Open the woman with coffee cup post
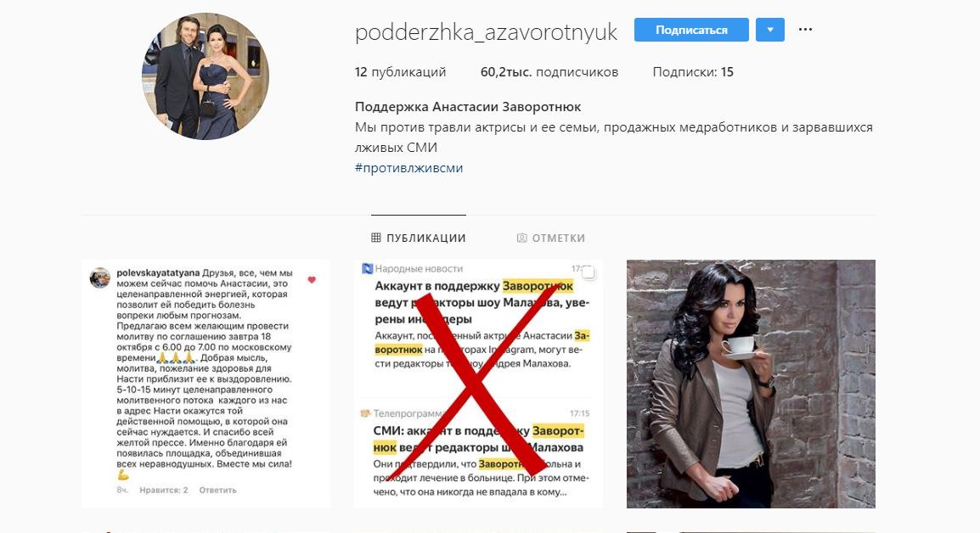 click(752, 384)
